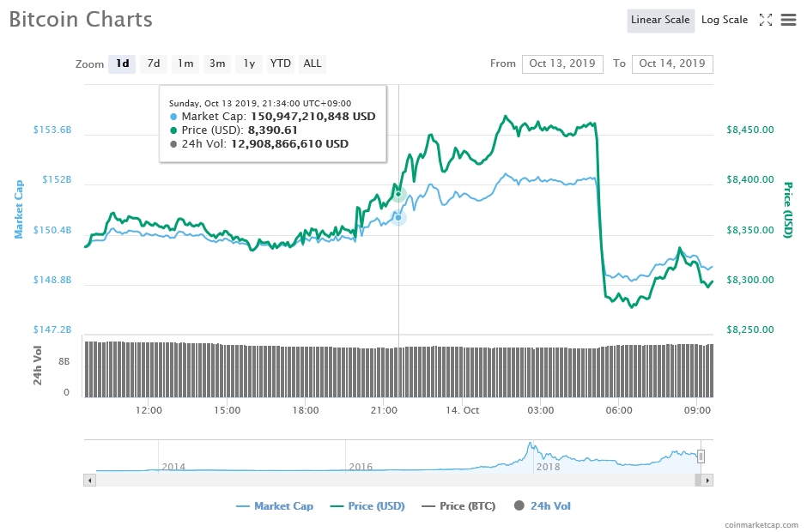The height and width of the screenshot is (532, 807).
Task: Show the Price (BTC) series
Action: pos(458,506)
